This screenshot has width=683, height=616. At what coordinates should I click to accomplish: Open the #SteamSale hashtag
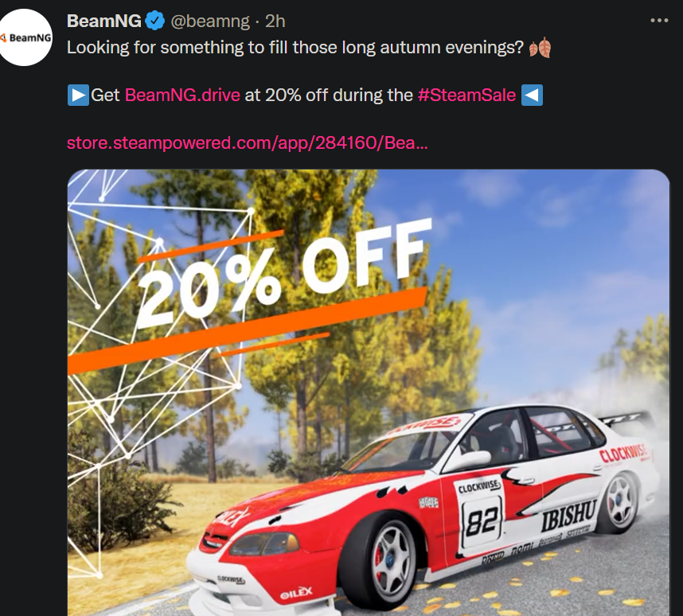466,95
